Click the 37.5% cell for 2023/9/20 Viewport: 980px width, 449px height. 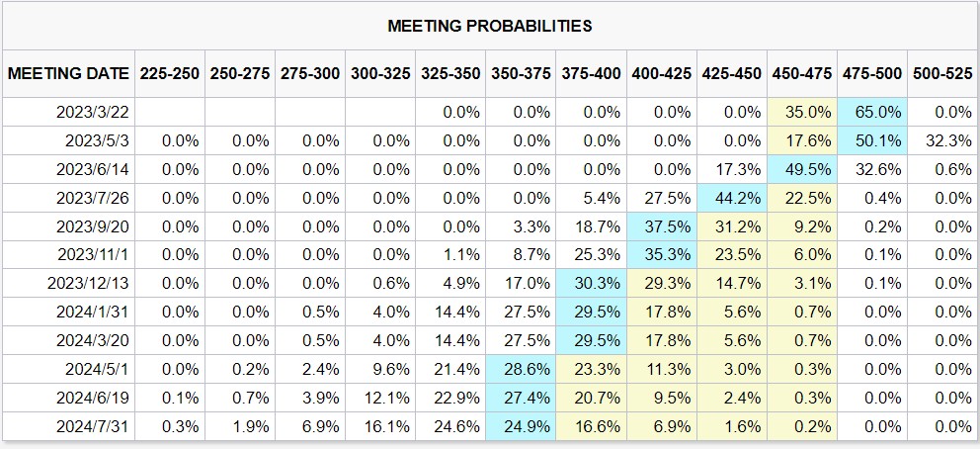661,227
